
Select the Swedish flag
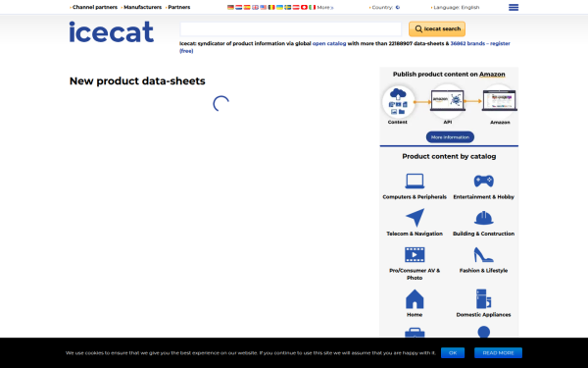[x=288, y=7]
